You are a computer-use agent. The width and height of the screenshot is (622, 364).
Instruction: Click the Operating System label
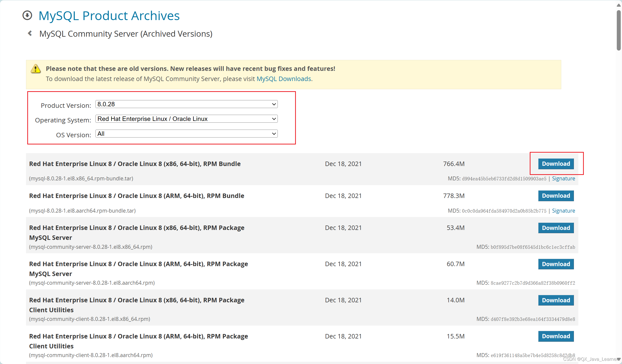point(63,120)
